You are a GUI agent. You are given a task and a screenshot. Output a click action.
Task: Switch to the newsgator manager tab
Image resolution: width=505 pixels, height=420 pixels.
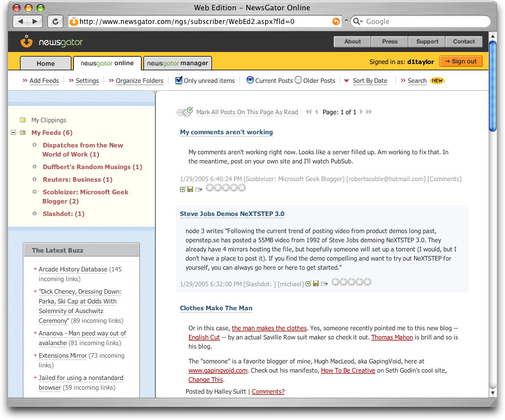(x=178, y=63)
